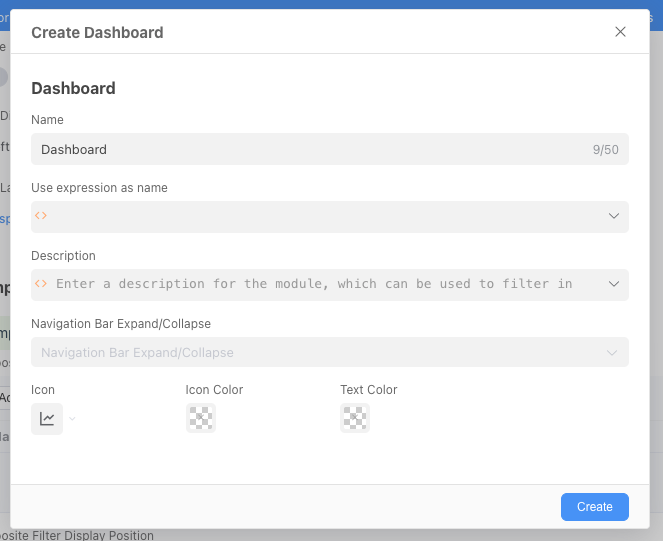The width and height of the screenshot is (663, 541).
Task: Expand the Description field chevron
Action: point(614,284)
